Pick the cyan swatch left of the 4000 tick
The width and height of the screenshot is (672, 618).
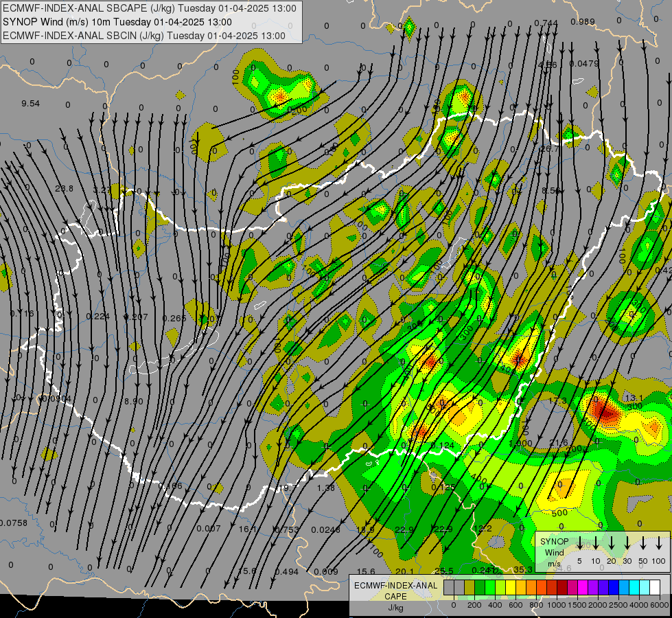pos(634,588)
